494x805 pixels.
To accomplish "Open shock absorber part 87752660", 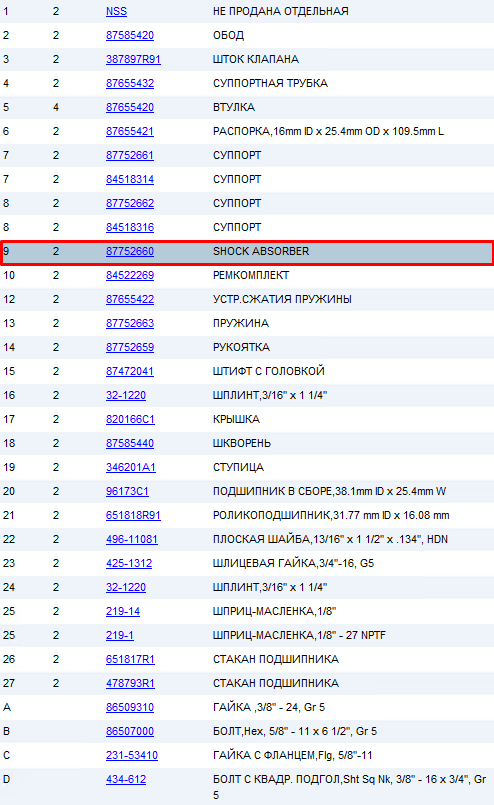I will point(130,252).
